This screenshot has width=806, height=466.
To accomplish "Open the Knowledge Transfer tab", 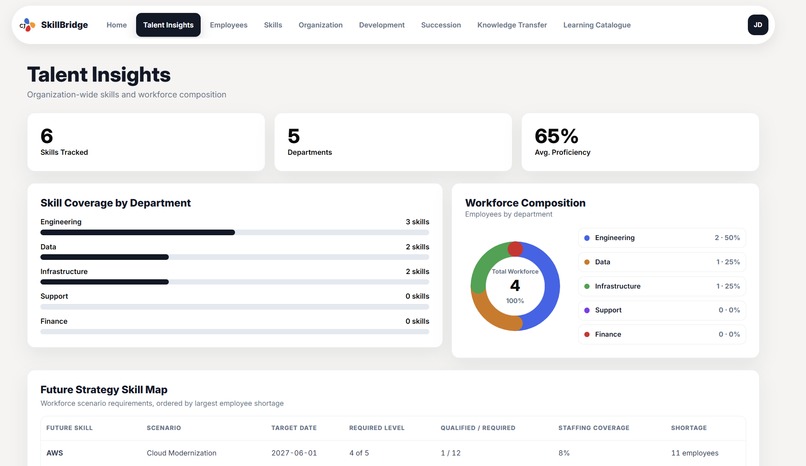I will coord(512,25).
